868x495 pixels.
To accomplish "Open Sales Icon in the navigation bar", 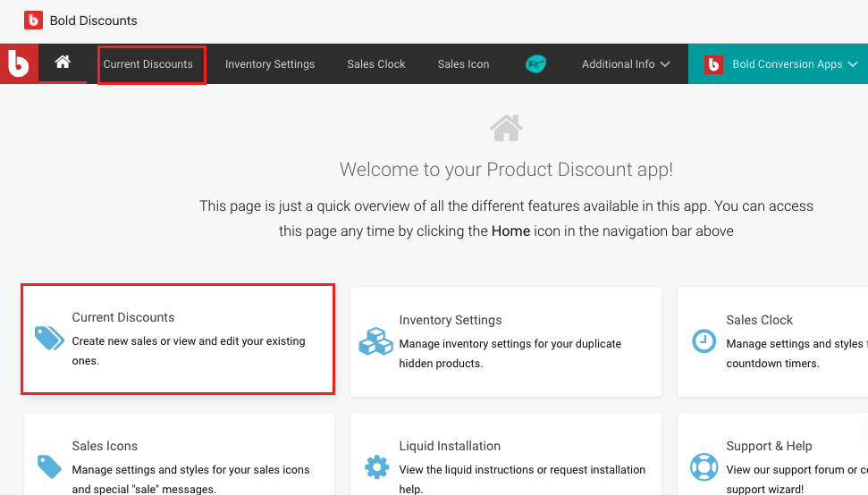I will pyautogui.click(x=463, y=64).
